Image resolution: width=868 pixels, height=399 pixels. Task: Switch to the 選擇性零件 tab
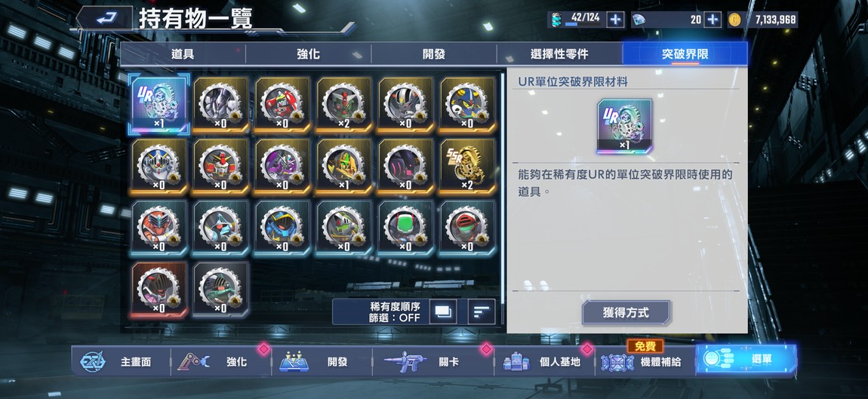coord(559,54)
